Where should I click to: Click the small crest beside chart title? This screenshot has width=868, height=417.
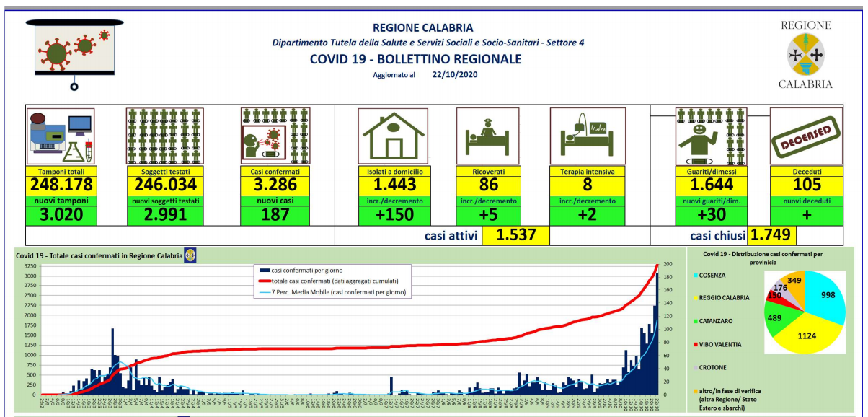pyautogui.click(x=191, y=255)
